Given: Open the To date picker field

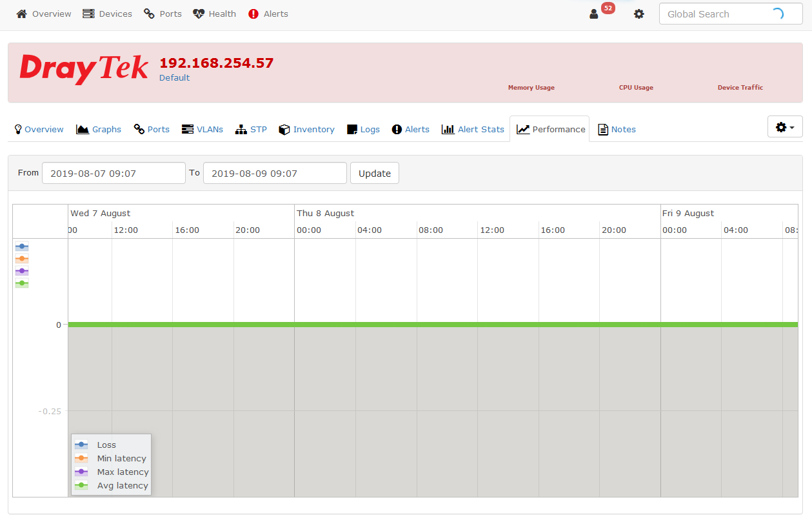Looking at the screenshot, I should coord(275,173).
